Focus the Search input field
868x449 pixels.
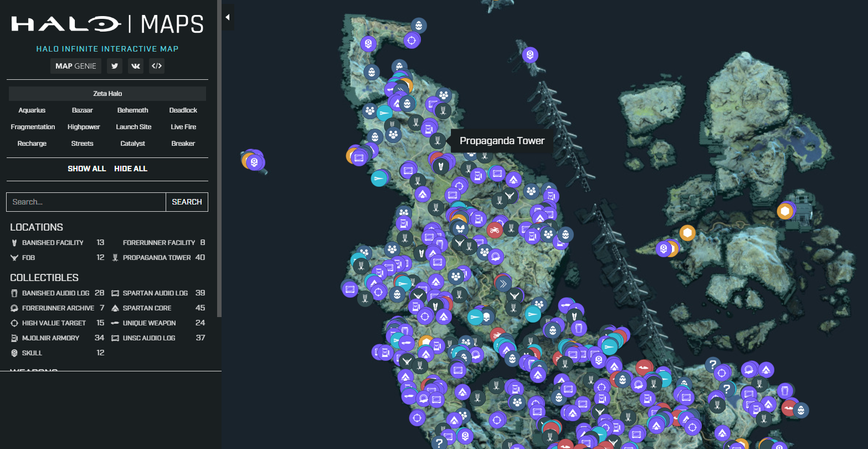[x=86, y=202]
